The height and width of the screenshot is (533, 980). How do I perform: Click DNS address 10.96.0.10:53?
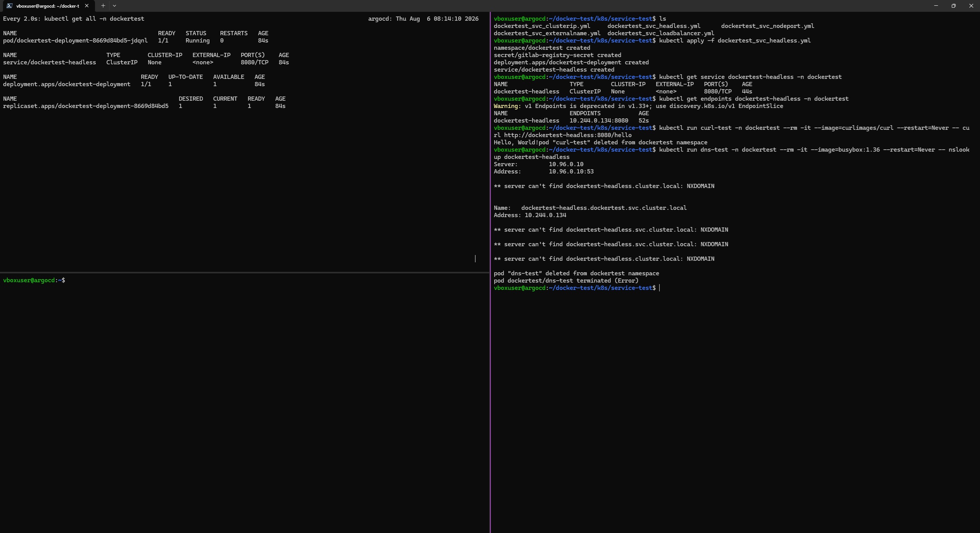click(571, 172)
